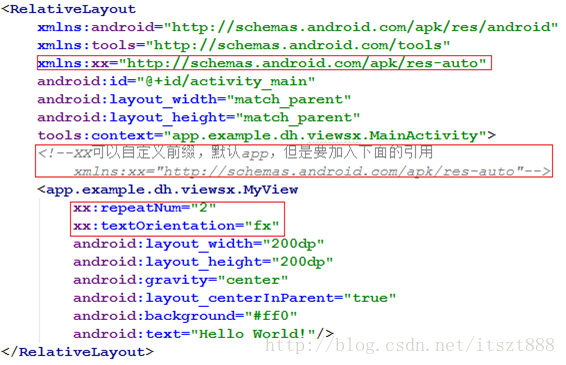Click the layout_height="200dp" attribute
566x365 pixels.
pos(203,262)
